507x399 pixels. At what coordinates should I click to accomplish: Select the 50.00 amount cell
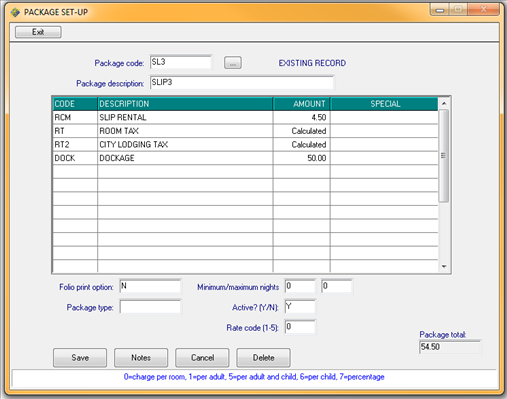[x=302, y=158]
